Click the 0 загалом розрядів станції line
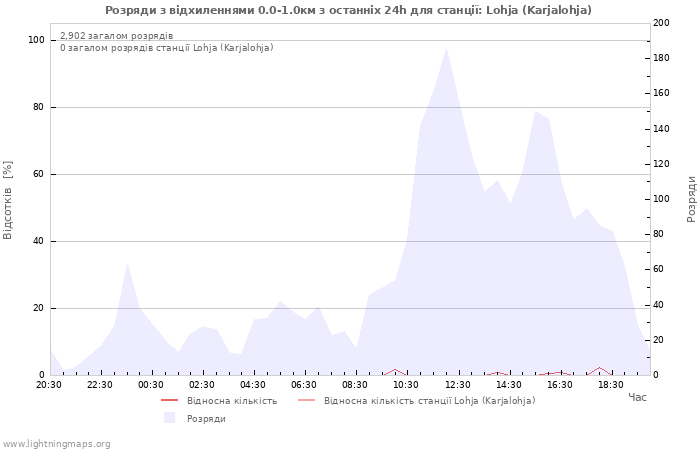Viewport: 700px width, 450px height. 166,48
